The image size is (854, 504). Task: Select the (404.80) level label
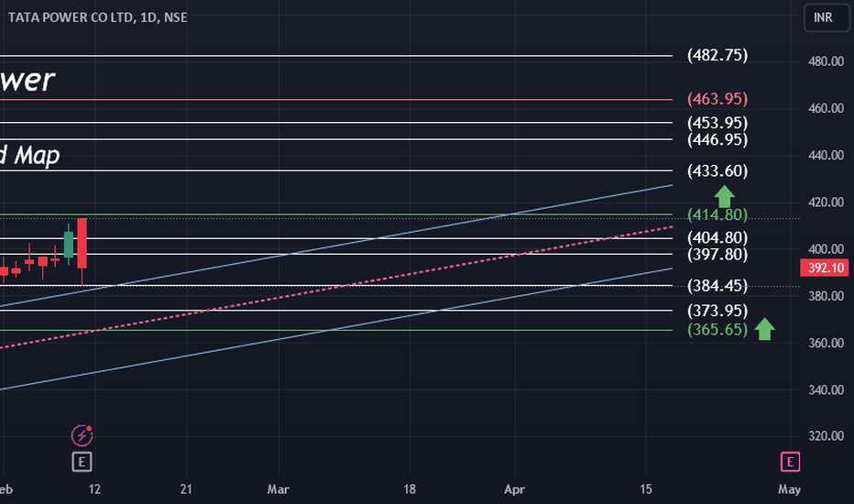(717, 237)
